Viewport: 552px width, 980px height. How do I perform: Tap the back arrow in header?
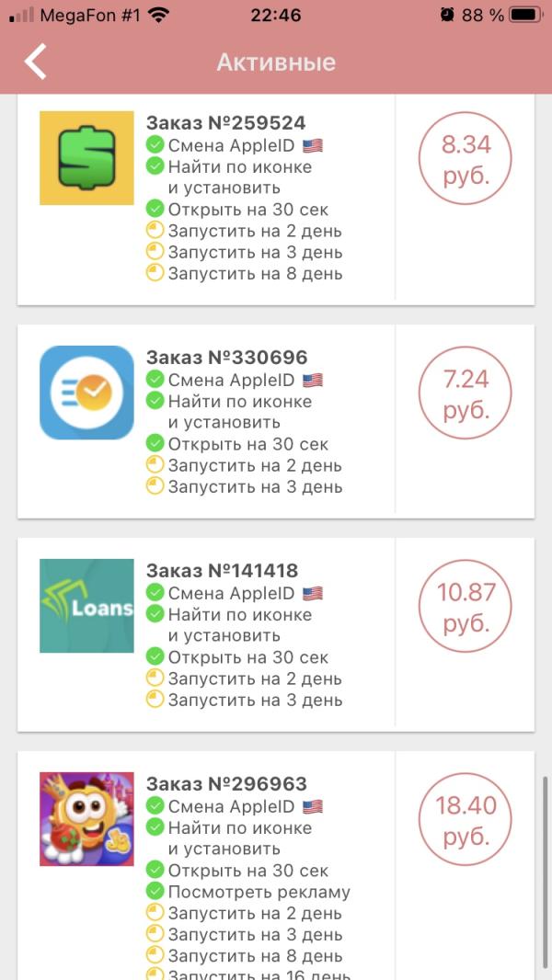(36, 62)
